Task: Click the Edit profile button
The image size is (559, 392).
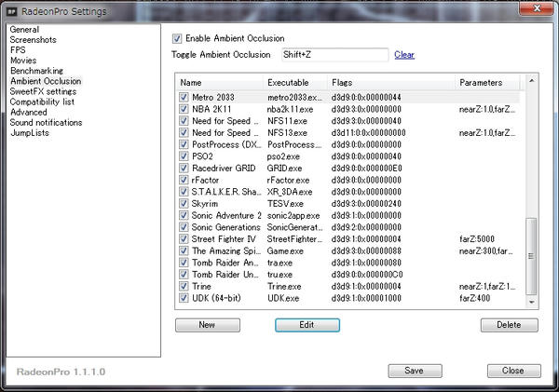Action: [x=307, y=325]
